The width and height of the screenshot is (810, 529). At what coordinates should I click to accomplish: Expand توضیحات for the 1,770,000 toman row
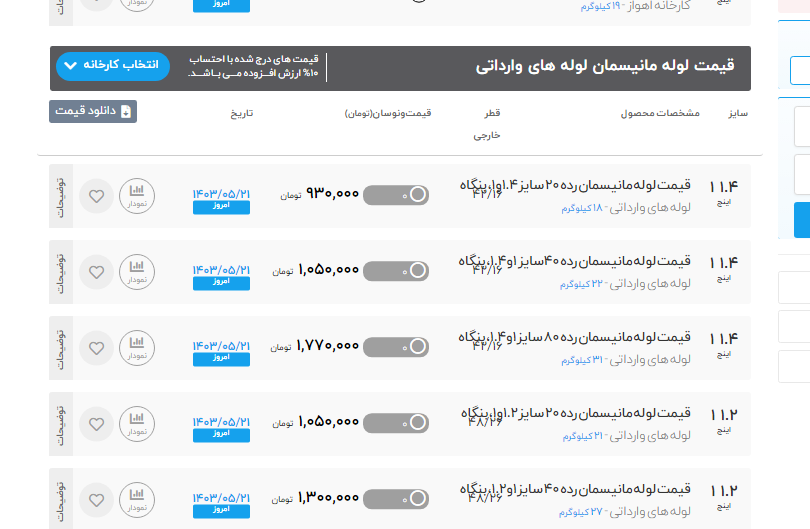point(59,348)
